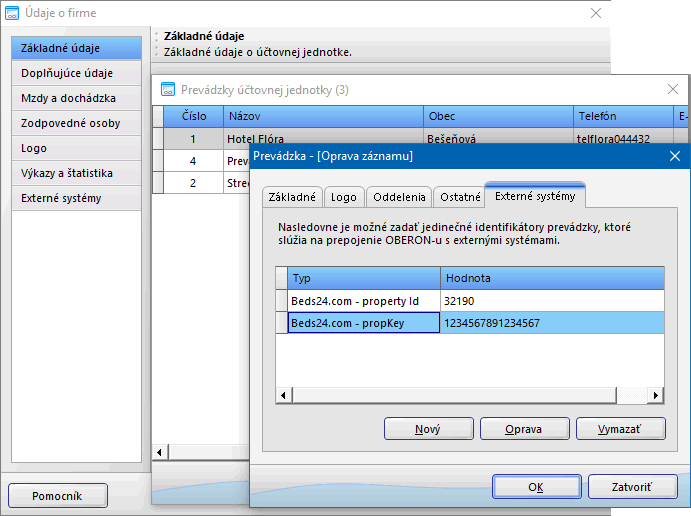Close the Prevádzka dialog window
This screenshot has height=516, width=691.
(675, 156)
